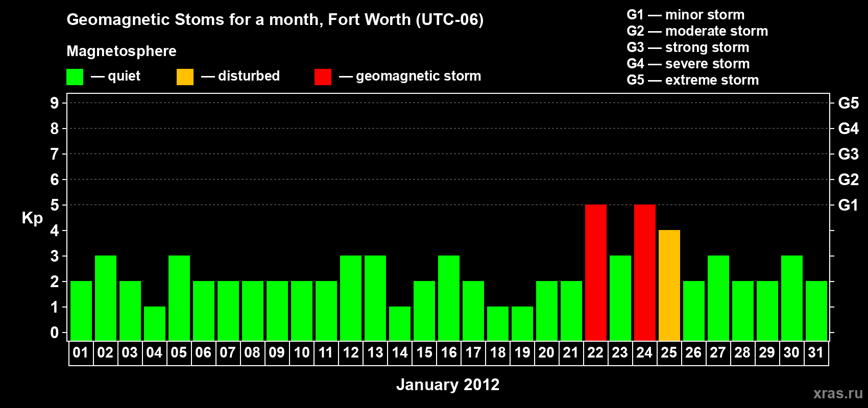
Task: Click the green bar for day 30
Action: coord(792,298)
